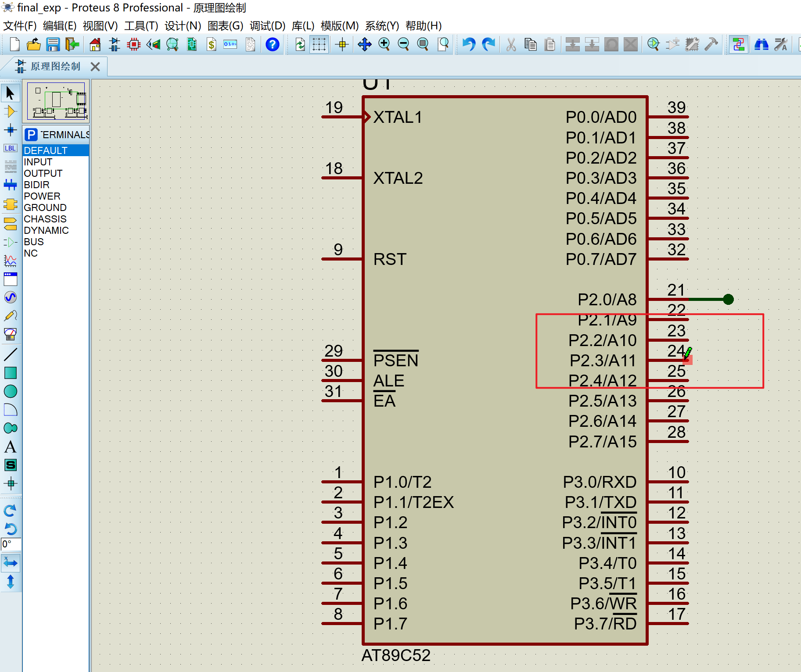This screenshot has height=672, width=801.
Task: Select POWER terminal in list
Action: coord(56,196)
